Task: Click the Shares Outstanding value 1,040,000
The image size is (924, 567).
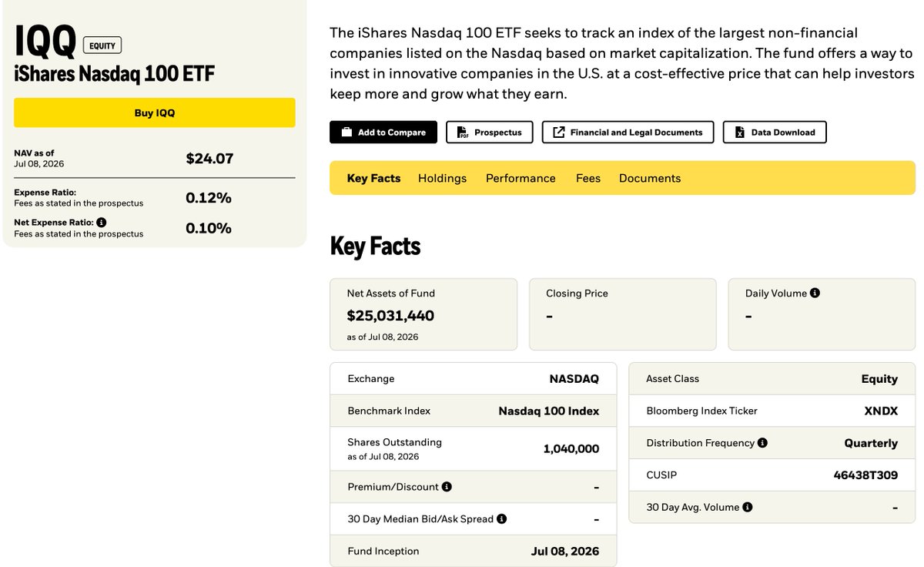Action: [x=571, y=449]
